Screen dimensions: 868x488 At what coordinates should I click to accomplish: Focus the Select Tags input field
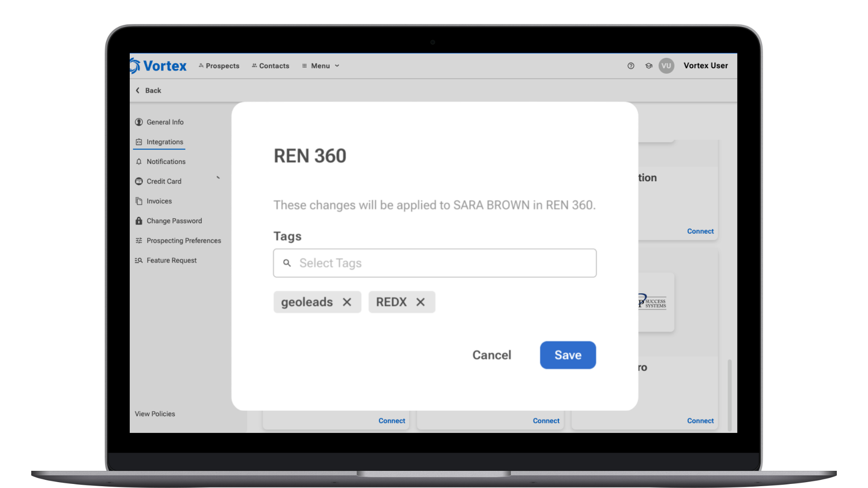click(435, 263)
